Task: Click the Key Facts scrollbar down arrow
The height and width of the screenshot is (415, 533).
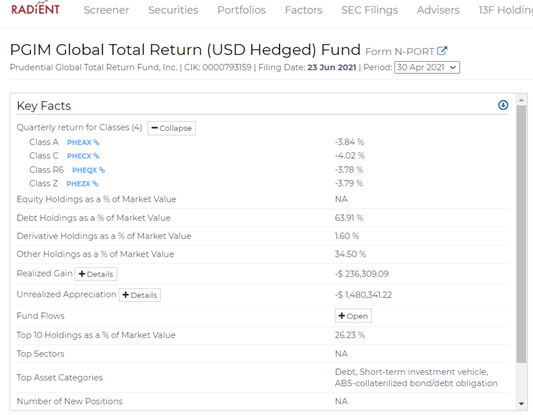Action: [521, 404]
